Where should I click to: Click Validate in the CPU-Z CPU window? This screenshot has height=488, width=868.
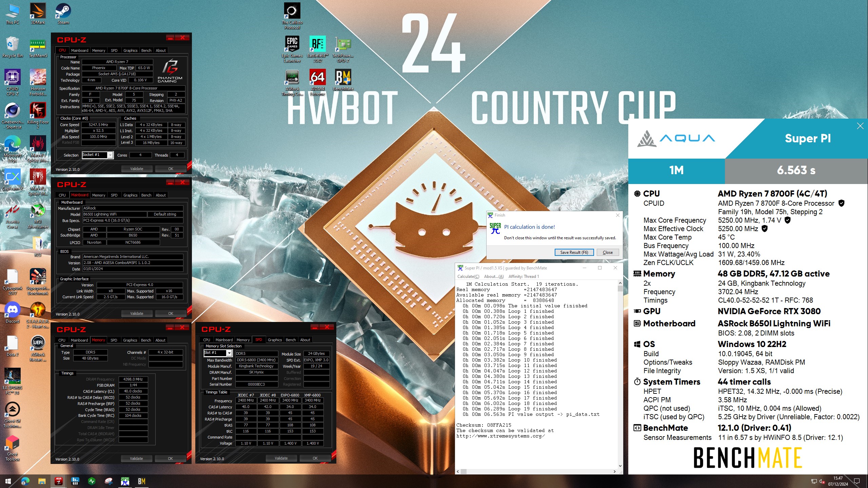coord(137,169)
